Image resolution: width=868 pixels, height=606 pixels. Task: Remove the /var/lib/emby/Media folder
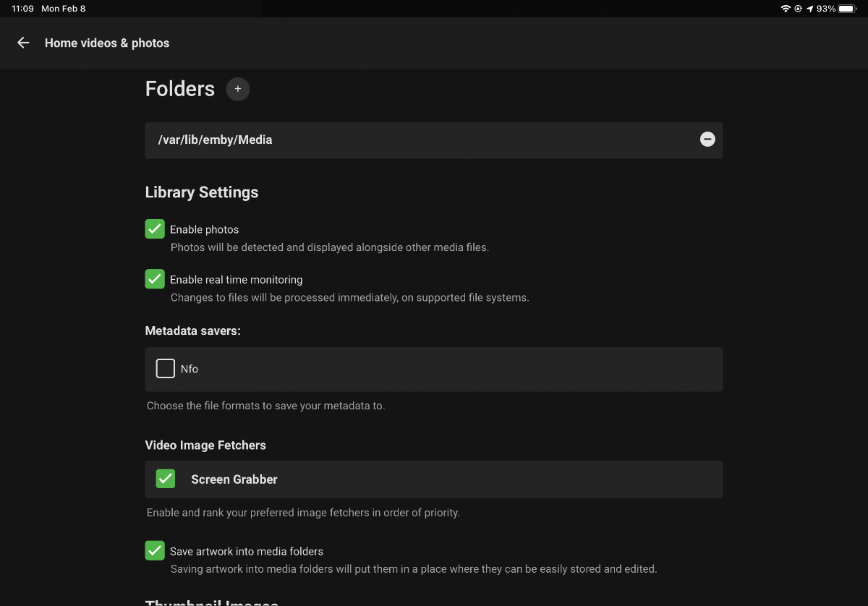coord(707,140)
